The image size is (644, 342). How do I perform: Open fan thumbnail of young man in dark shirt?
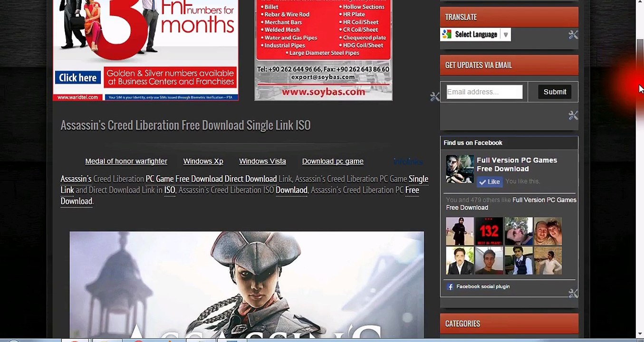tap(489, 260)
